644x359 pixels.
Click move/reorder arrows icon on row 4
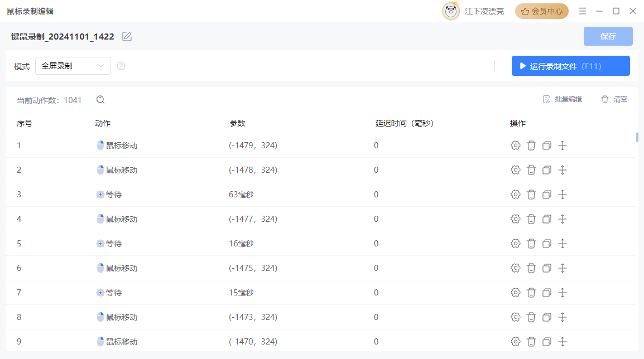point(563,219)
